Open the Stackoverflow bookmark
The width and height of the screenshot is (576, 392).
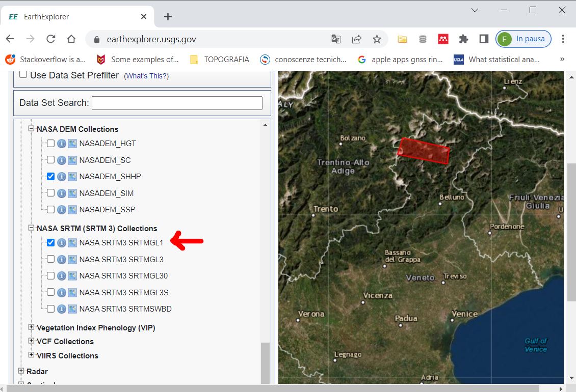pyautogui.click(x=45, y=60)
